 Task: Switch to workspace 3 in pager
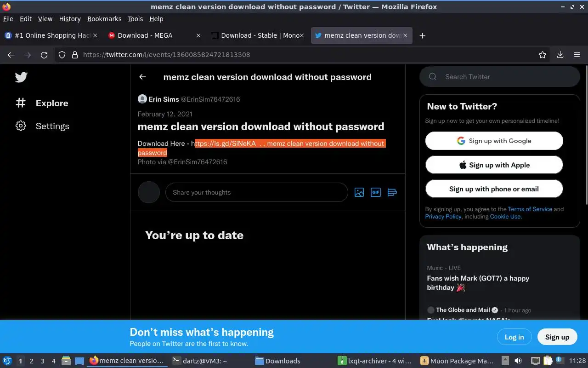tap(43, 361)
